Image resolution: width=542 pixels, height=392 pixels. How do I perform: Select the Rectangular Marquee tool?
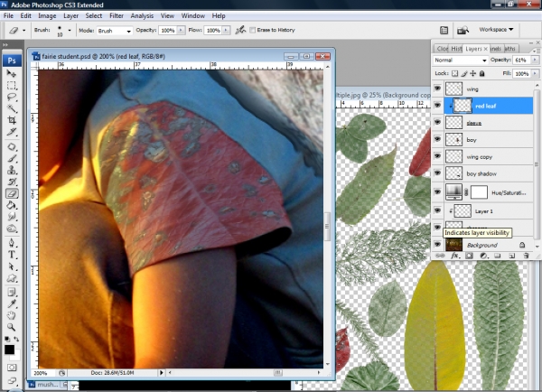pos(12,85)
